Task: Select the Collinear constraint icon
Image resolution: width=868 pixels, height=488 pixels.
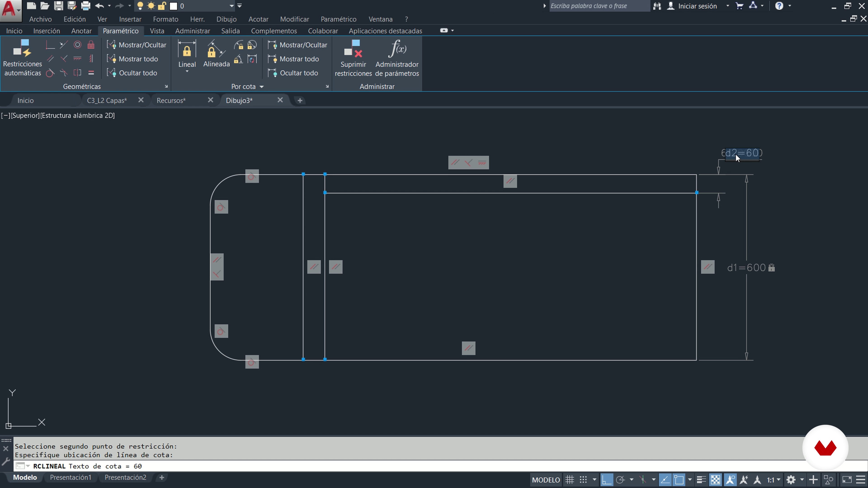Action: click(x=64, y=45)
